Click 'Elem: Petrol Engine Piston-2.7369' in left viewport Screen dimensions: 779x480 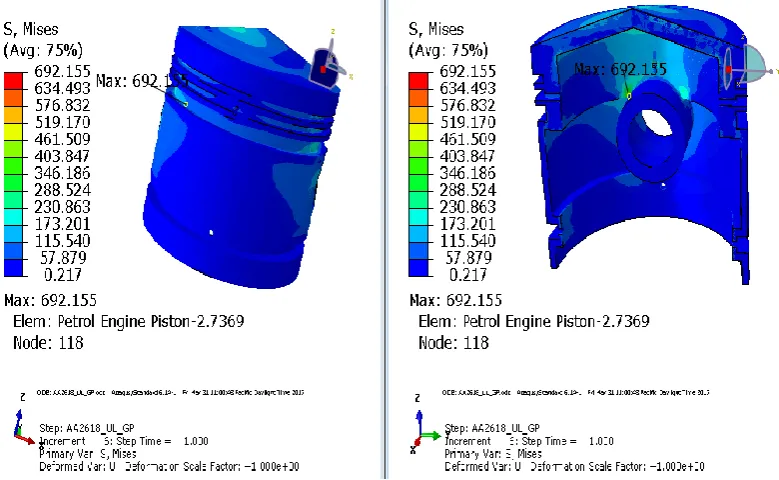click(129, 321)
